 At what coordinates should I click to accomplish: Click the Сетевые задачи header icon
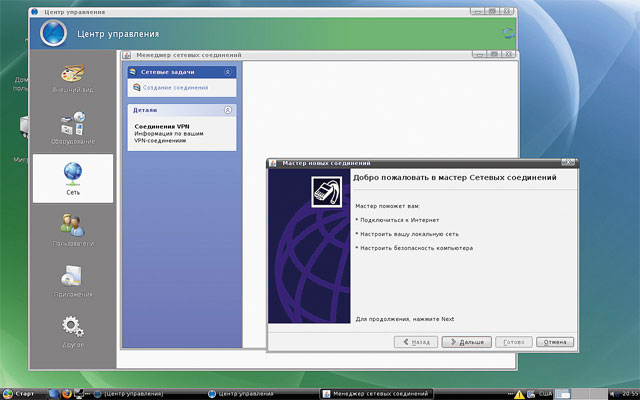click(132, 72)
